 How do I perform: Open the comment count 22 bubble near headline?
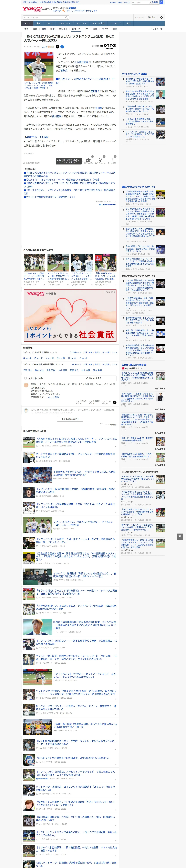(x=44, y=47)
